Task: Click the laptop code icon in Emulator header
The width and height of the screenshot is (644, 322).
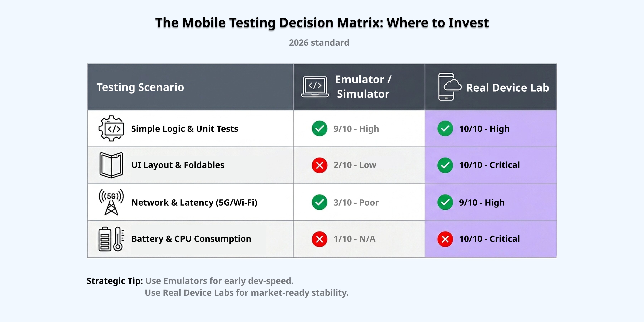Action: (315, 87)
